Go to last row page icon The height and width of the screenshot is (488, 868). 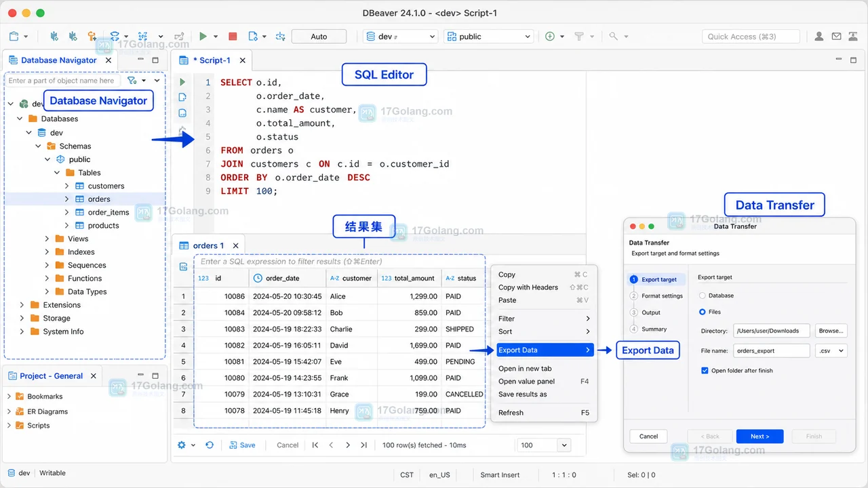click(364, 445)
